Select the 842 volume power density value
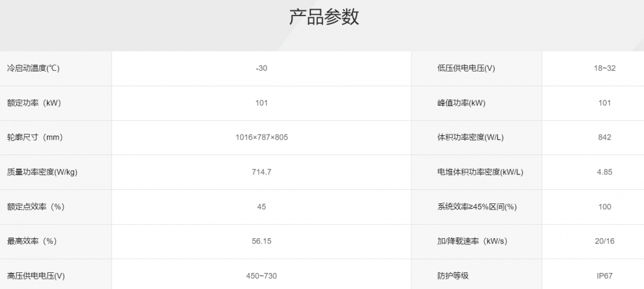The height and width of the screenshot is (289, 644). coord(605,138)
